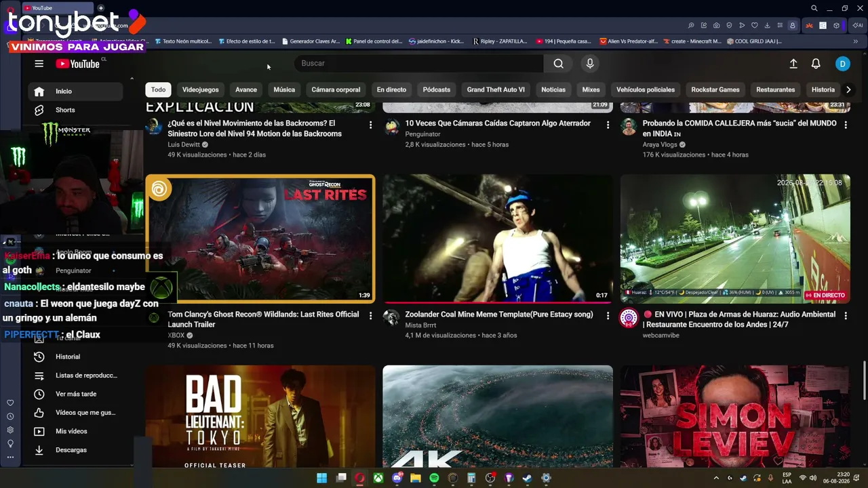Play the Ghost Recon Last Rites thumbnail
This screenshot has width=868, height=488.
(260, 239)
